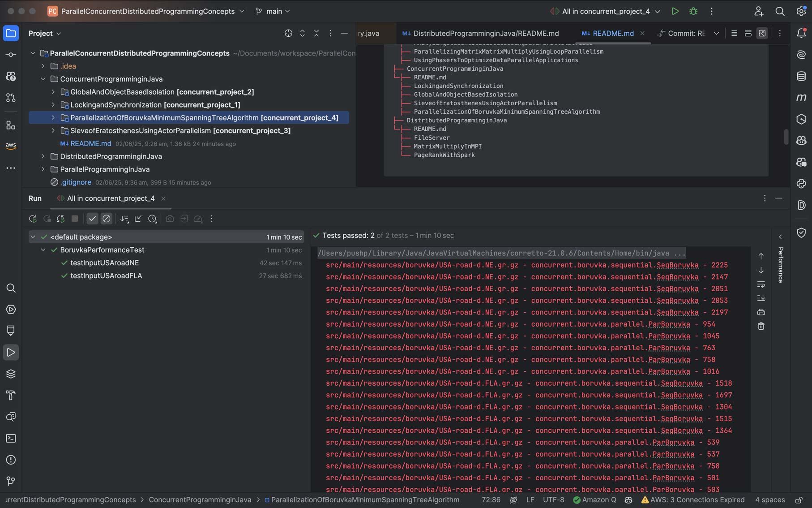Open the Maven tool window icon
Screen dimensions: 812x508
(x=801, y=98)
